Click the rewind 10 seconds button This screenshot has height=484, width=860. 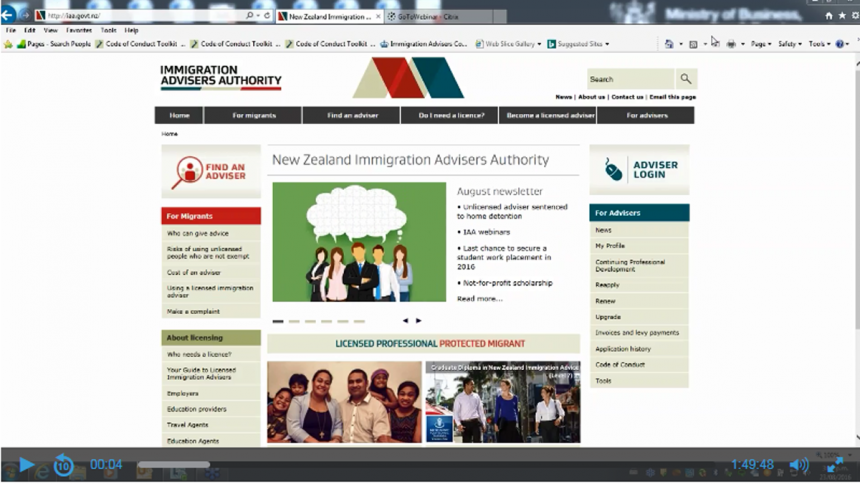63,465
